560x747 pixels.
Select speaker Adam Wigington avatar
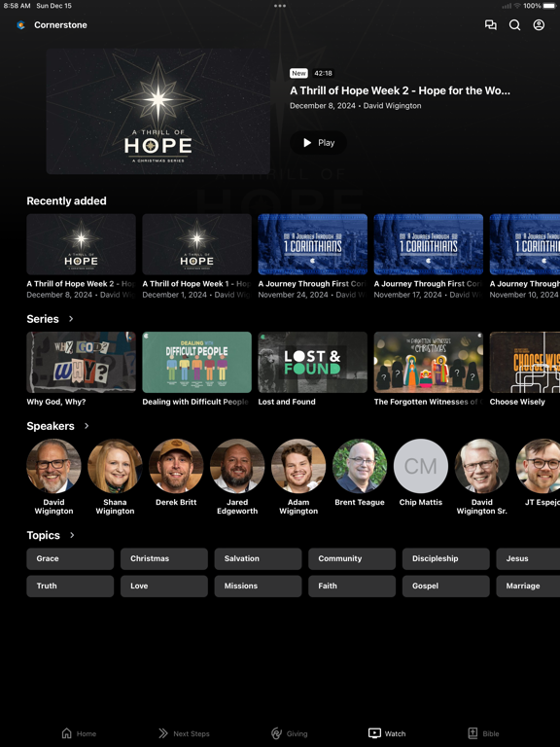click(x=298, y=466)
